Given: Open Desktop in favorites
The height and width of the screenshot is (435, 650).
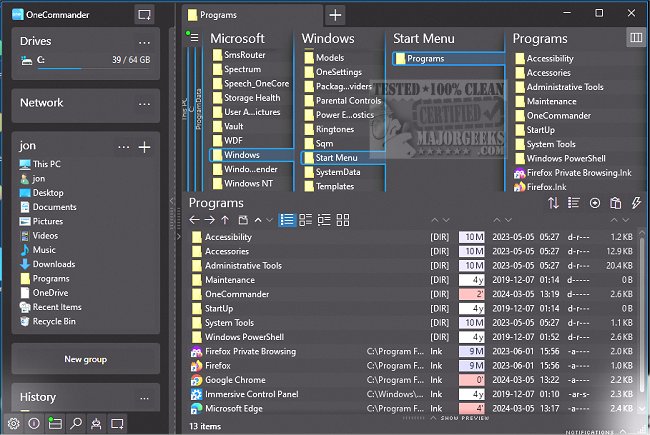Looking at the screenshot, I should [41, 193].
